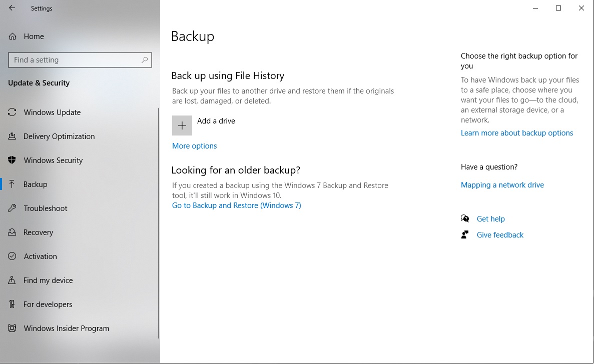Click the sidebar vertical scrollbar
This screenshot has height=364, width=594.
pyautogui.click(x=158, y=223)
